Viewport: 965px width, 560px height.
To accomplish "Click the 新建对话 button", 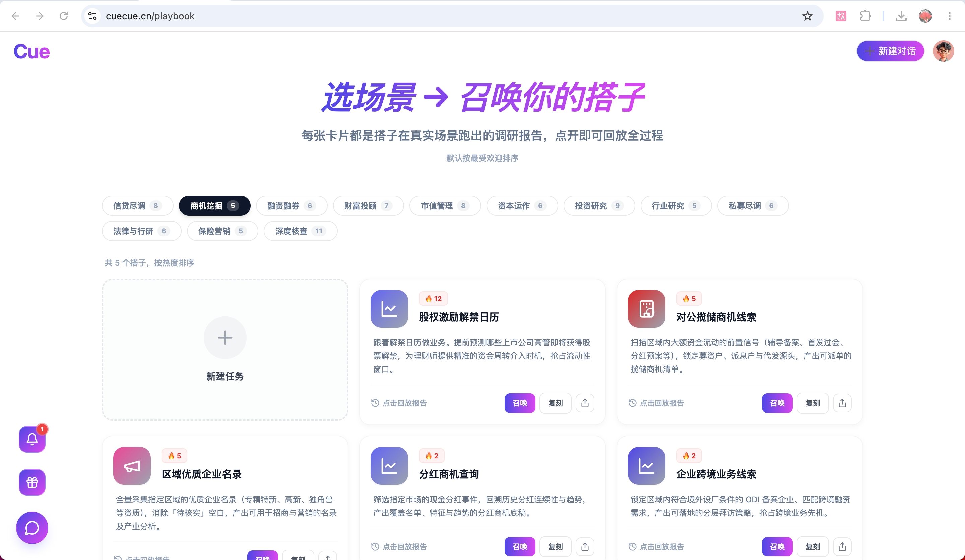I will pos(890,51).
